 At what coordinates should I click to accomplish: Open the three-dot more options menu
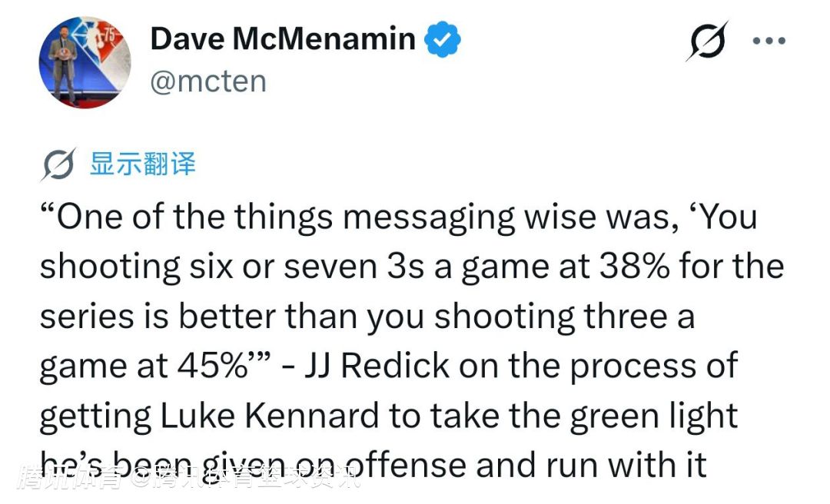click(x=769, y=41)
